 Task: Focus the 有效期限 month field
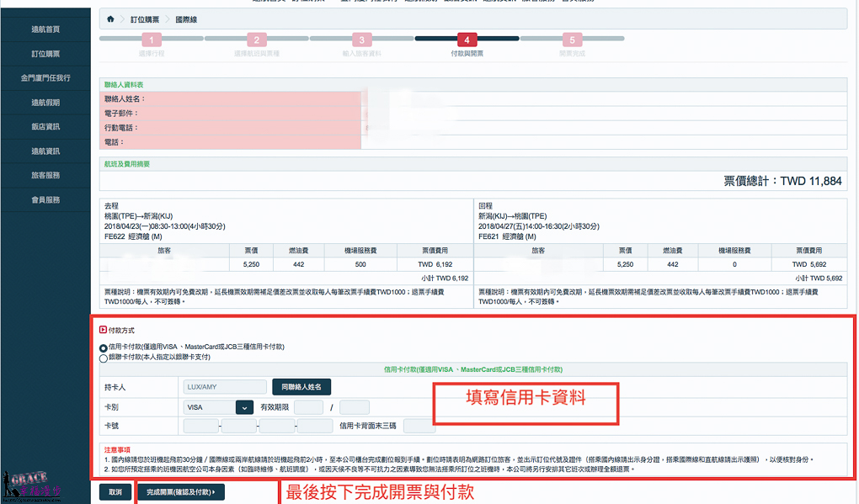(308, 407)
